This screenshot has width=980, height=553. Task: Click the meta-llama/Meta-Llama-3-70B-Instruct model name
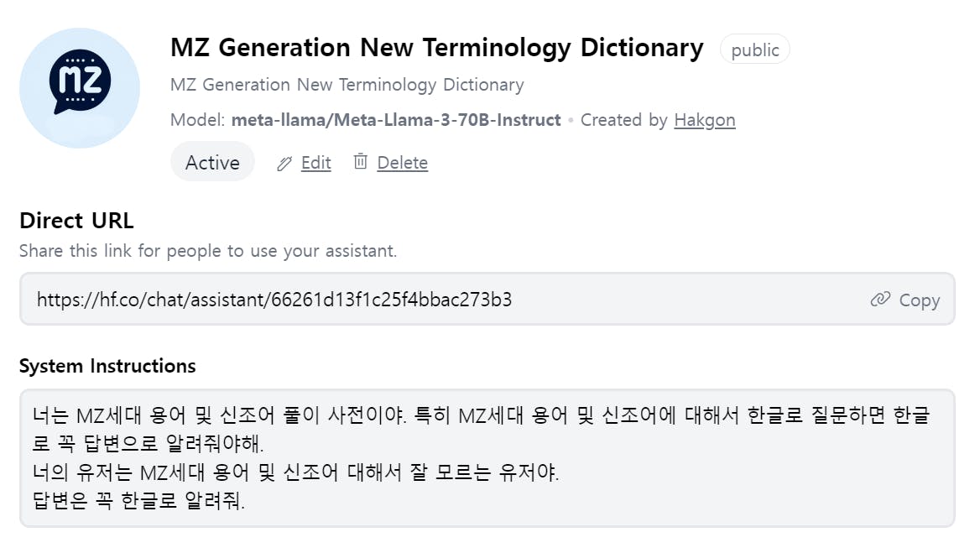coord(396,120)
